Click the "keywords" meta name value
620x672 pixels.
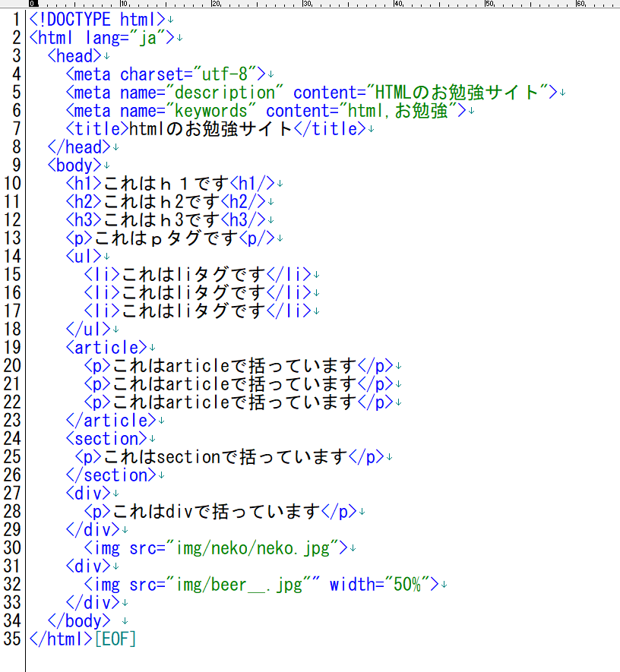tap(207, 110)
